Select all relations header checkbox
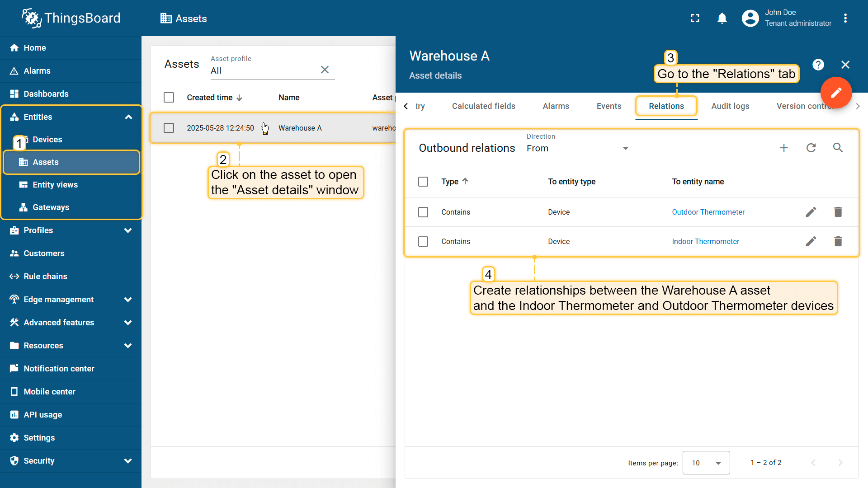The width and height of the screenshot is (868, 488). point(423,182)
